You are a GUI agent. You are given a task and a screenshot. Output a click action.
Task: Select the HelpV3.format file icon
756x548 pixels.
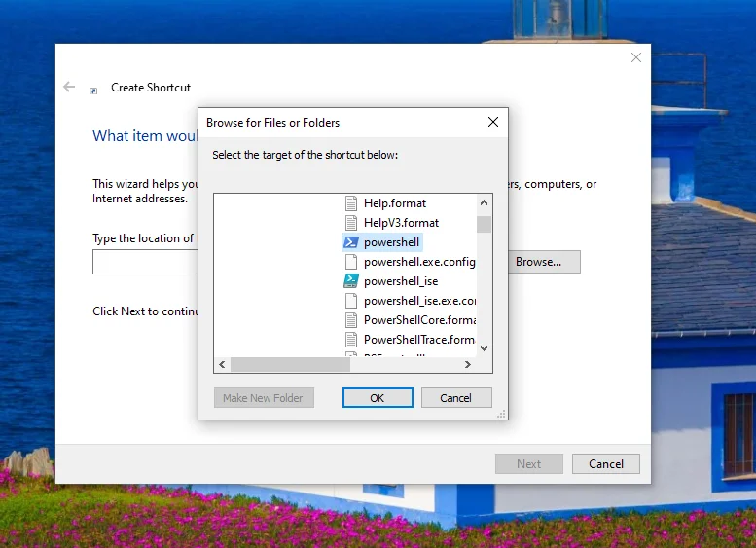click(351, 223)
